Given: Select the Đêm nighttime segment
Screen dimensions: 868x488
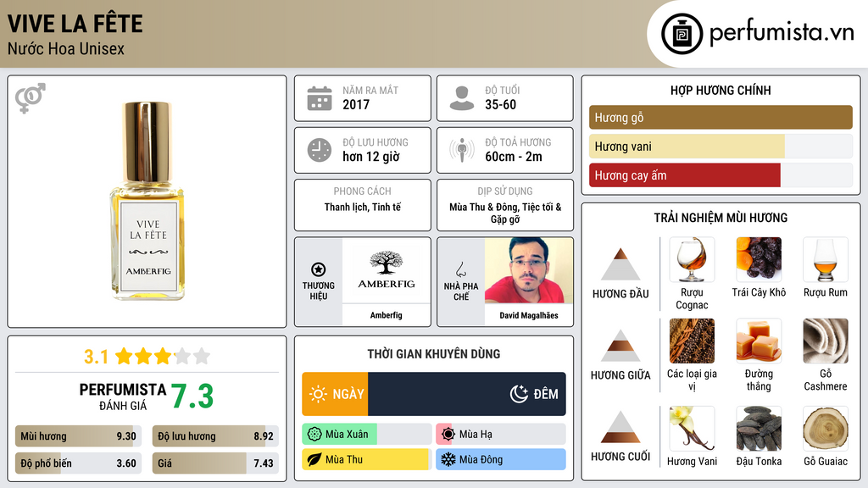Looking at the screenshot, I should tap(467, 394).
